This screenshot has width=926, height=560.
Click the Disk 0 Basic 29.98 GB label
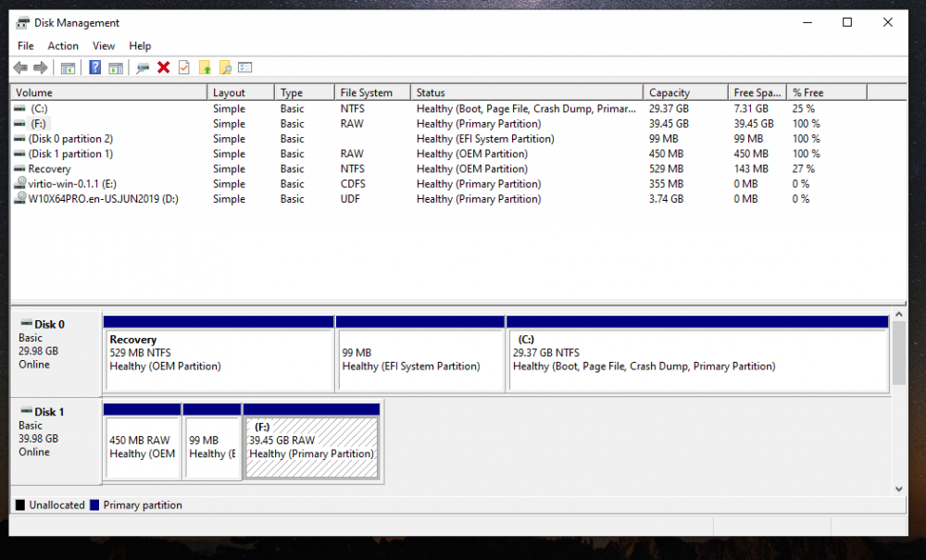click(x=56, y=354)
